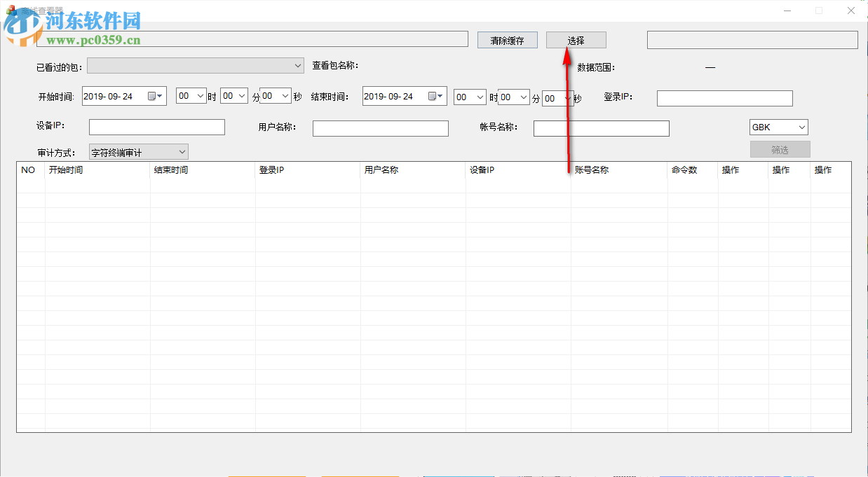The image size is (868, 477).
Task: Open the start date calendar picker icon
Action: click(155, 97)
